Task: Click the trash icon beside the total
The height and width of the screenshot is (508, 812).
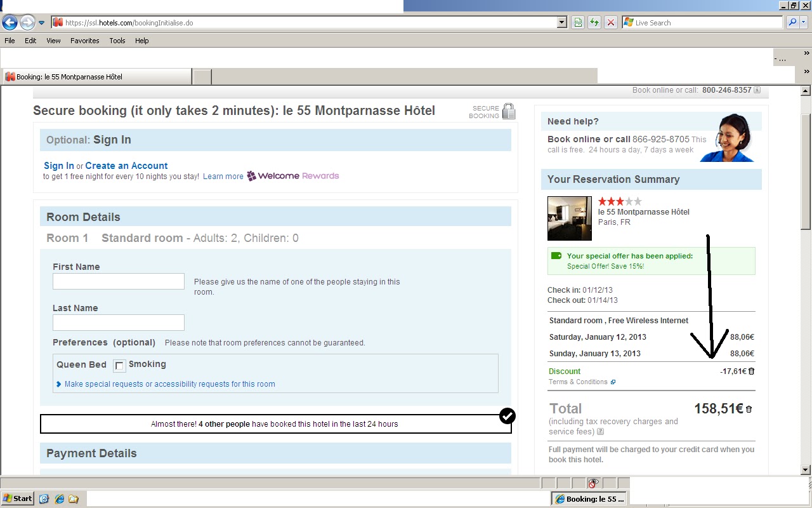Action: 749,410
